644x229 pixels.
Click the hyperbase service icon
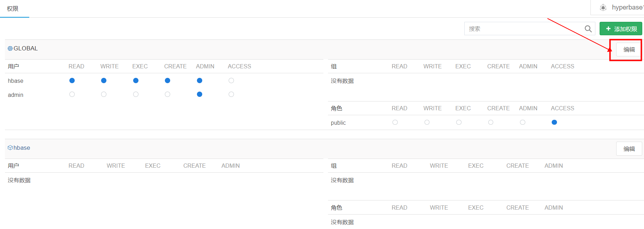coord(603,7)
